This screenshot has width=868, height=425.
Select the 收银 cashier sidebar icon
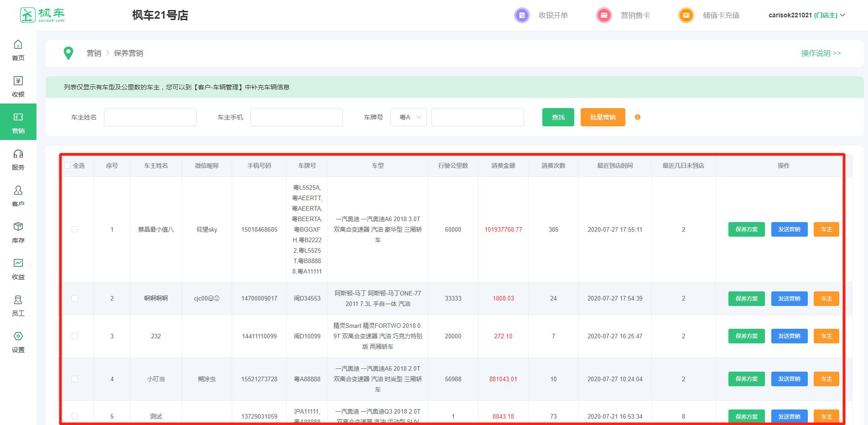[x=18, y=81]
